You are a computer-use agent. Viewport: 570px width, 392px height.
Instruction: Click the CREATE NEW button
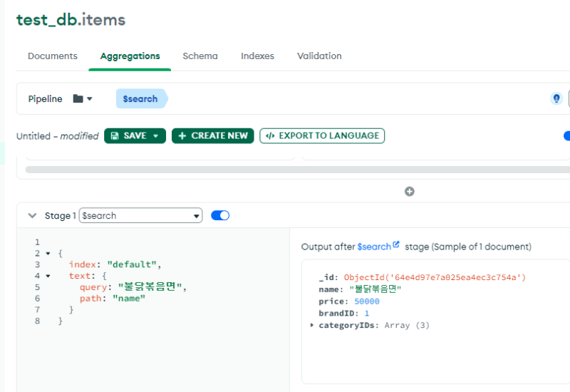point(212,135)
